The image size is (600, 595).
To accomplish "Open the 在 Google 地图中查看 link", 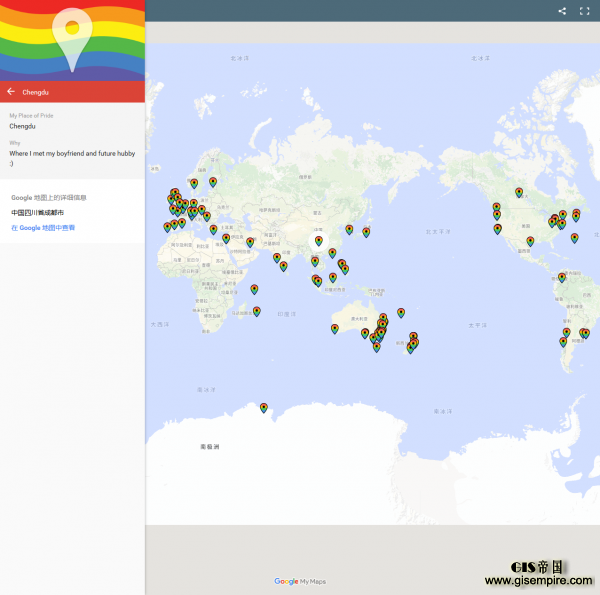I will coord(43,228).
